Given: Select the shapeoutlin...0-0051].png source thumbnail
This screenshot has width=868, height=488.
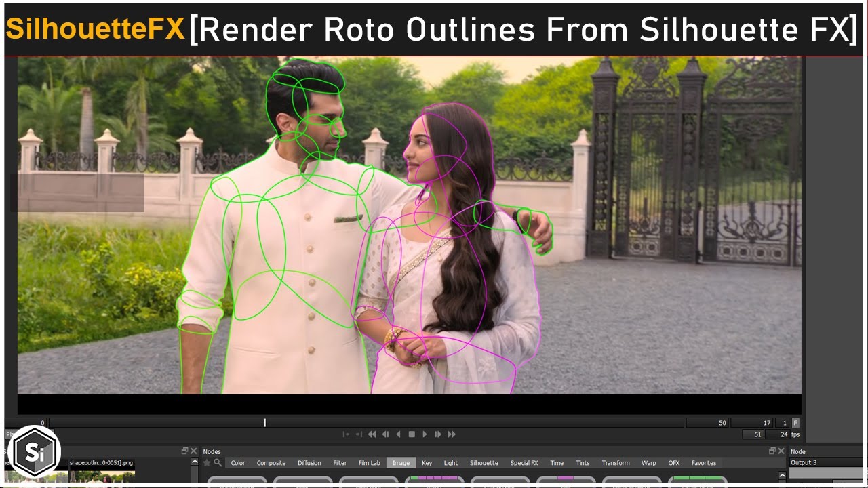Looking at the screenshot, I should click(102, 470).
